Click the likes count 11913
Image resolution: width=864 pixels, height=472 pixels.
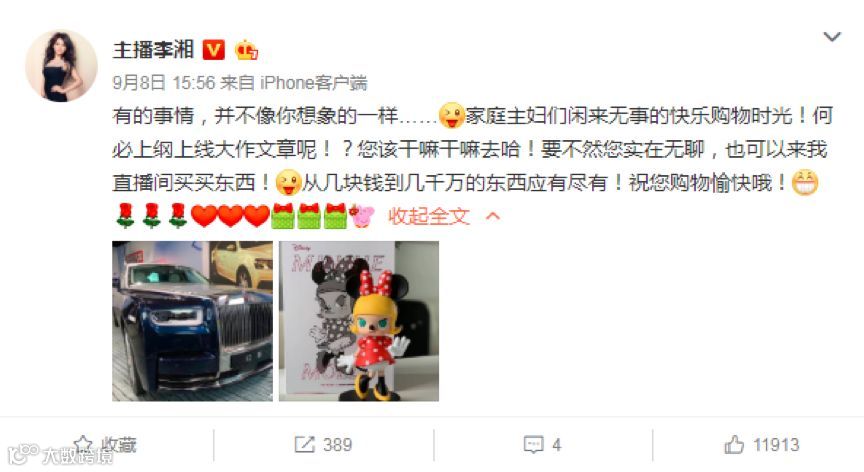tap(776, 444)
